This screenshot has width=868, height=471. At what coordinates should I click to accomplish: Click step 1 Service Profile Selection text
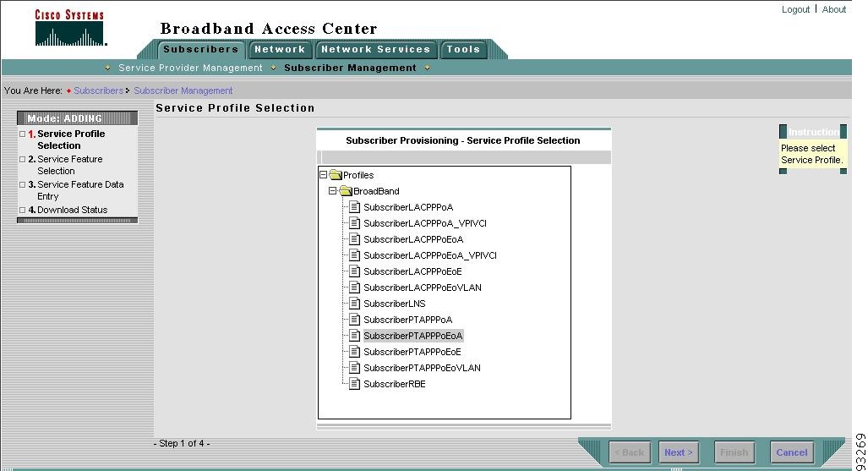[x=71, y=140]
